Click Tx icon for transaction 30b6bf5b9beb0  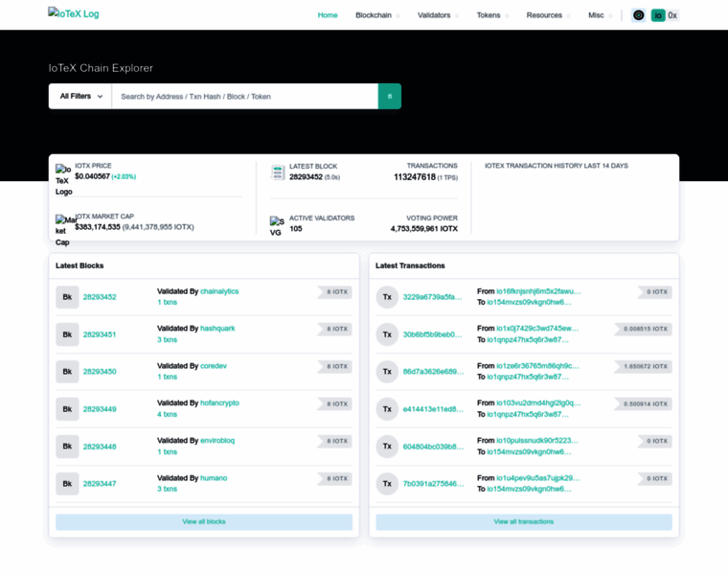(x=387, y=334)
